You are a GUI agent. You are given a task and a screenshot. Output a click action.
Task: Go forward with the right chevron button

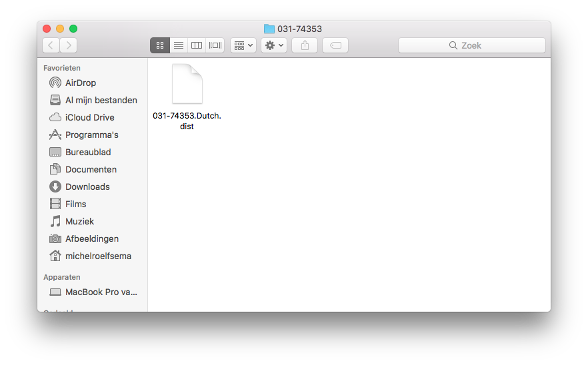(69, 45)
